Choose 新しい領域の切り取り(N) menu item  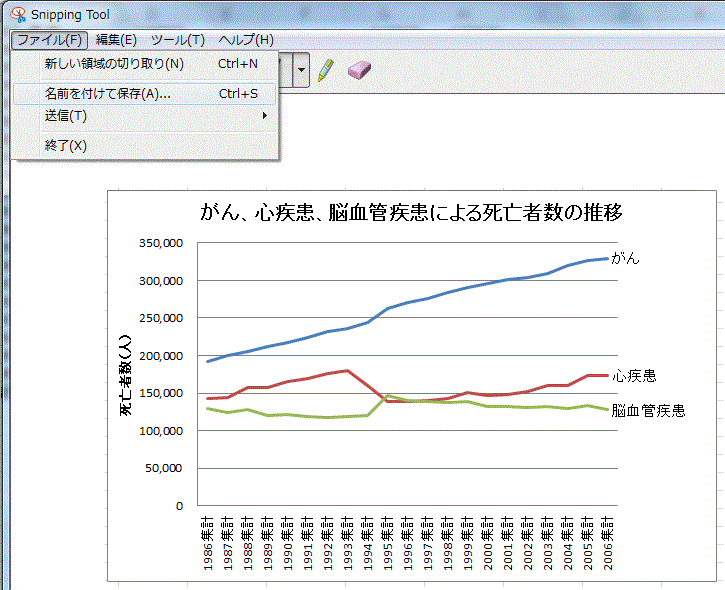pos(114,64)
